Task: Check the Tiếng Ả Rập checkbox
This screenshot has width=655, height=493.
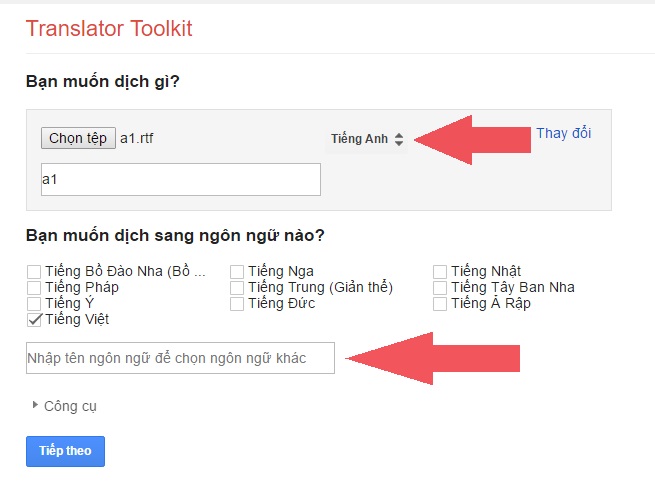Action: [x=440, y=304]
